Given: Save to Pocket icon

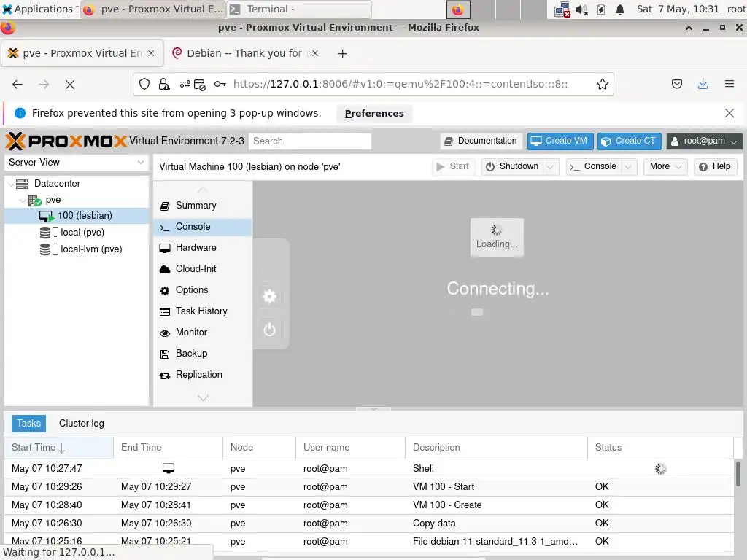Looking at the screenshot, I should click(676, 85).
